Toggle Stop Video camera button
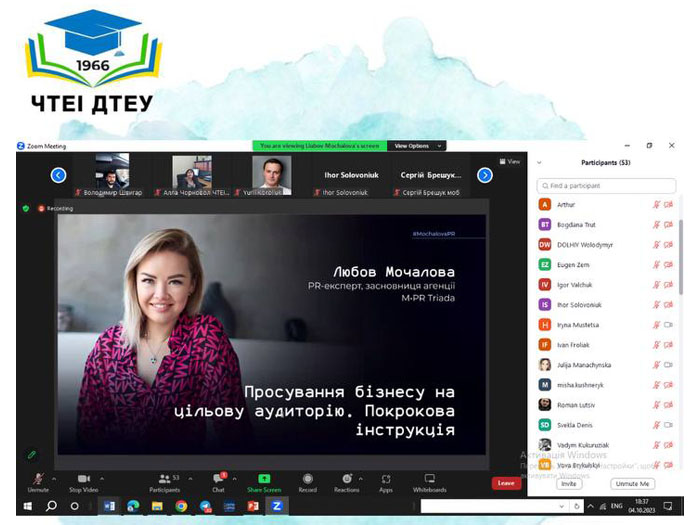The width and height of the screenshot is (700, 525). tap(84, 479)
